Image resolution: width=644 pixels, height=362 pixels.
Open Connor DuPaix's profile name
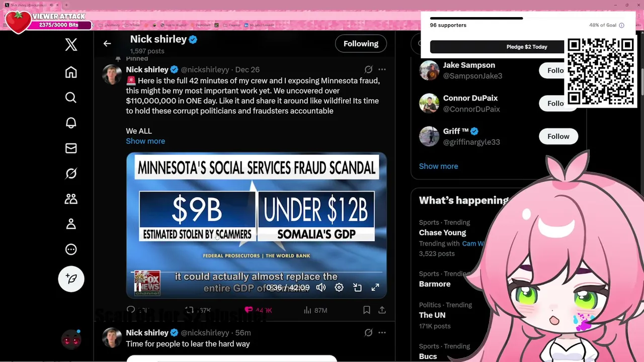(470, 98)
